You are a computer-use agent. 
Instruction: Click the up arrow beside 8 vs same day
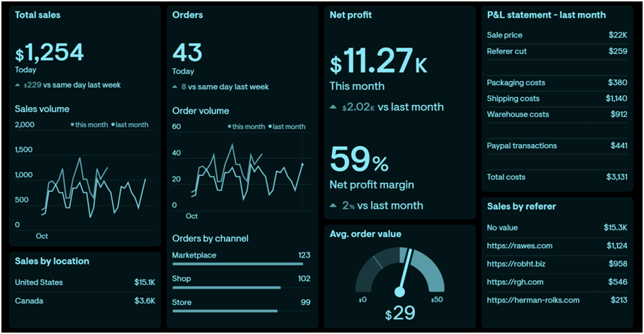tap(174, 87)
